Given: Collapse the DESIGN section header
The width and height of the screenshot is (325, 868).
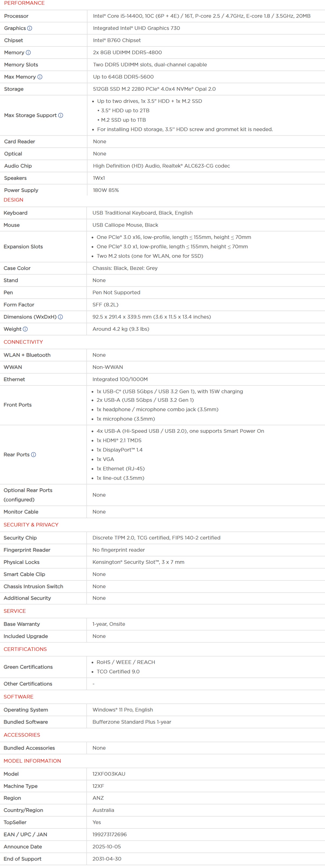Looking at the screenshot, I should tap(14, 200).
